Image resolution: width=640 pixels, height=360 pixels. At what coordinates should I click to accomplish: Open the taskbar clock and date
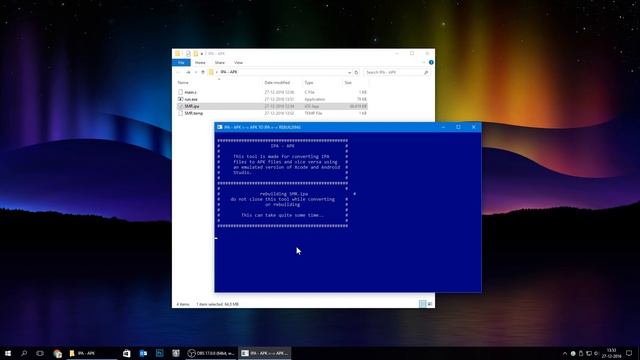[611, 353]
